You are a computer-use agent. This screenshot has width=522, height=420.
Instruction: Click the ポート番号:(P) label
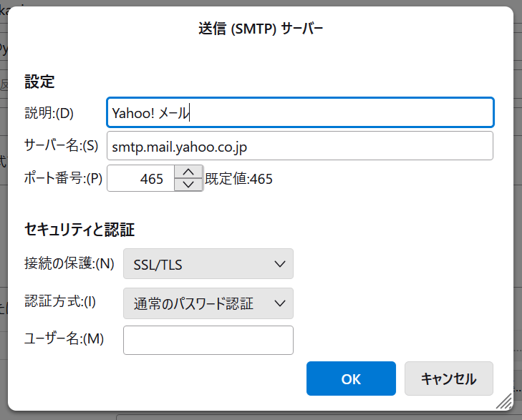pos(64,179)
